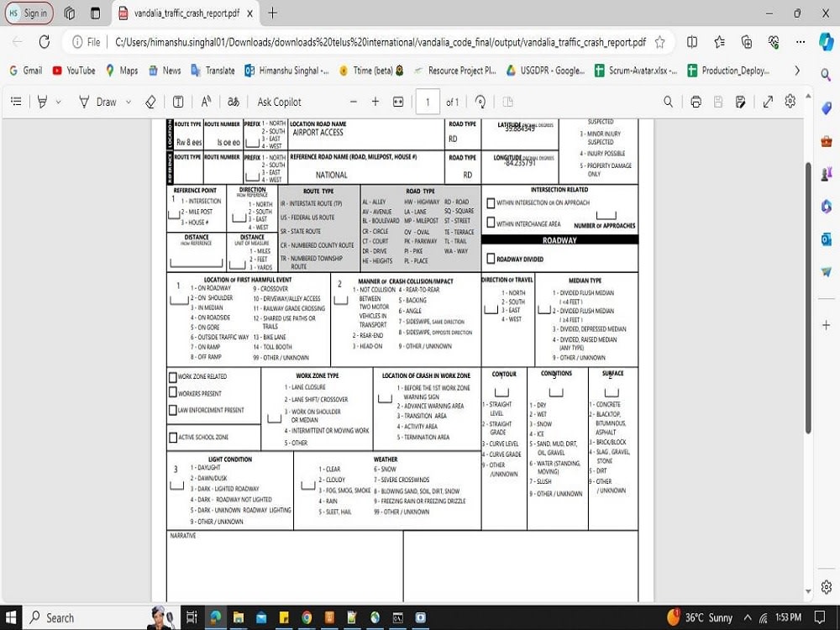Open the Favorites list icon
840x630 pixels.
pyautogui.click(x=720, y=42)
